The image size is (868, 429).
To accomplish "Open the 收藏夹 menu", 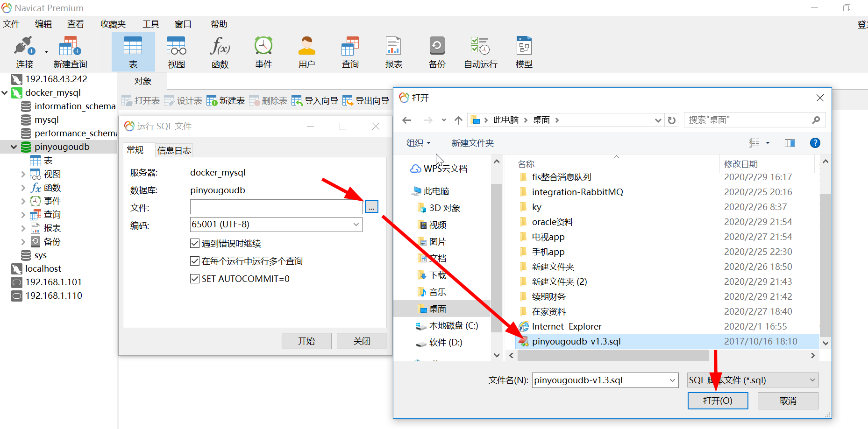I will pos(113,24).
